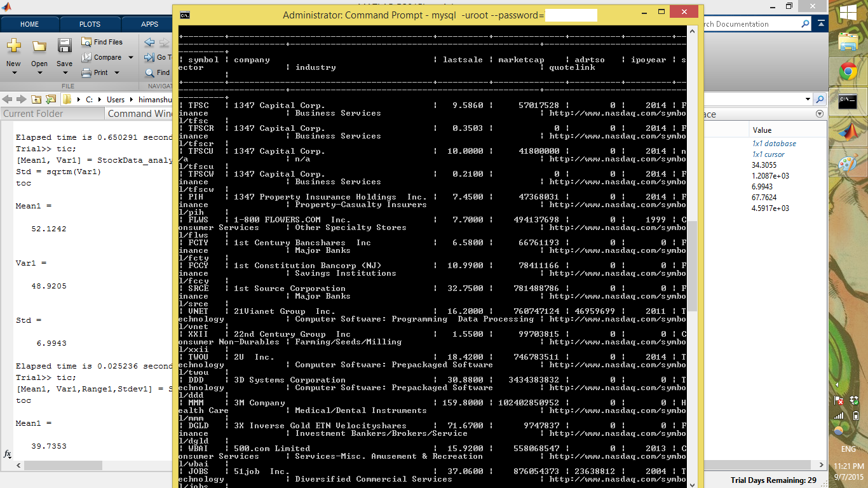
Task: Open the Workspace panel actions menu
Action: (x=820, y=114)
